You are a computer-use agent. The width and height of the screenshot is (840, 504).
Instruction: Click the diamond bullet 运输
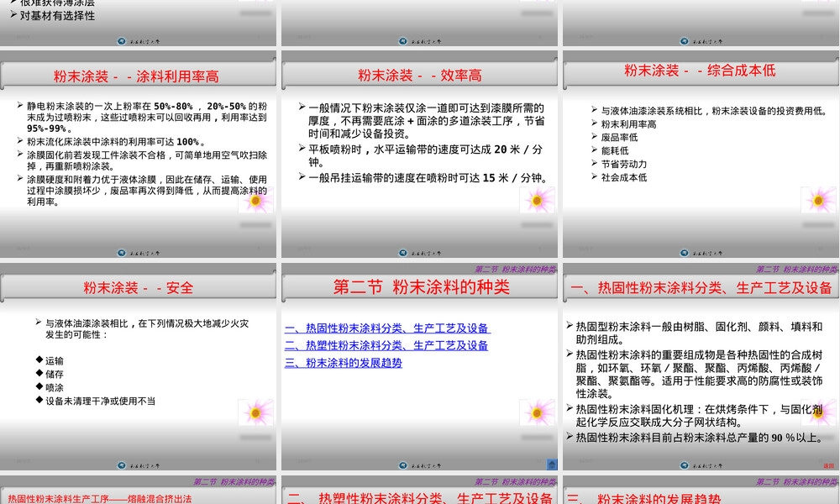(54, 361)
